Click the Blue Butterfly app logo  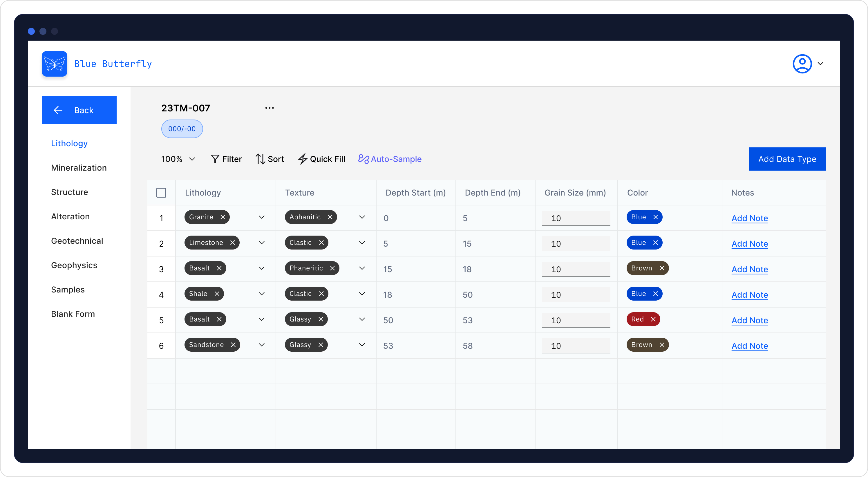(x=54, y=63)
